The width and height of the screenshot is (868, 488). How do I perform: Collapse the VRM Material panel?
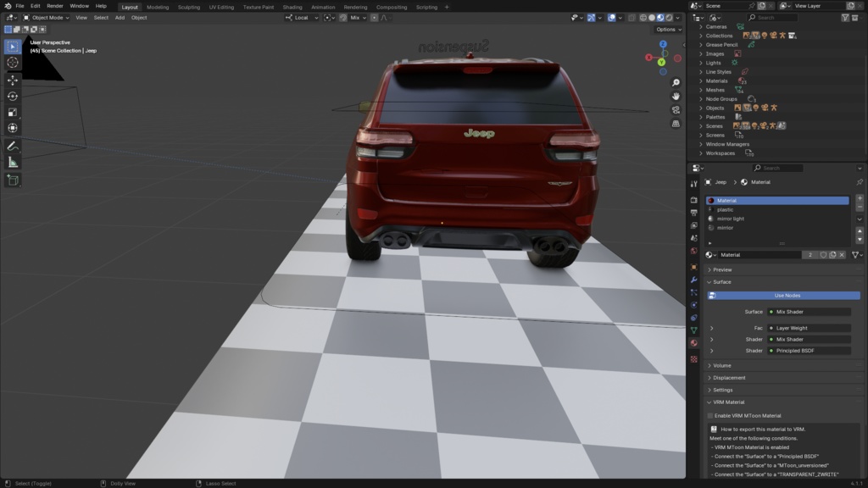tap(728, 402)
